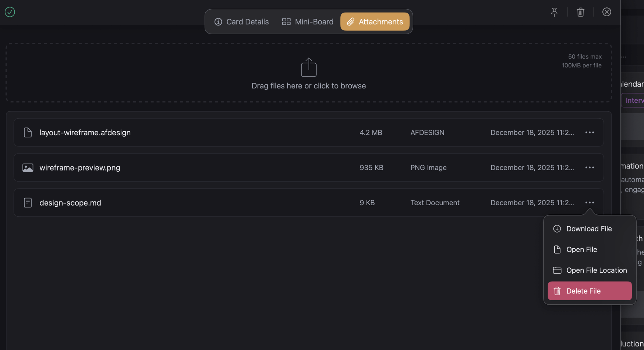This screenshot has width=644, height=350.
Task: Click the text document icon for design-scope.md
Action: [x=28, y=202]
